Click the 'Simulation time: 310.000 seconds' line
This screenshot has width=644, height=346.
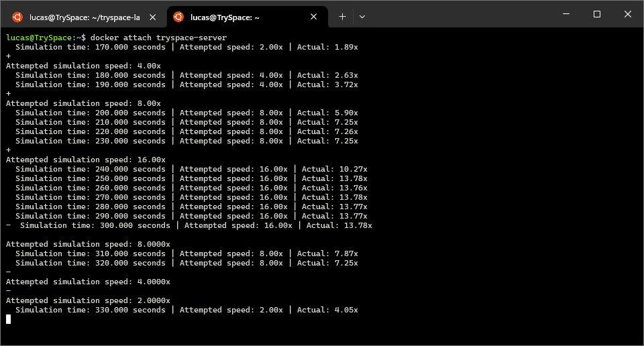coord(186,253)
